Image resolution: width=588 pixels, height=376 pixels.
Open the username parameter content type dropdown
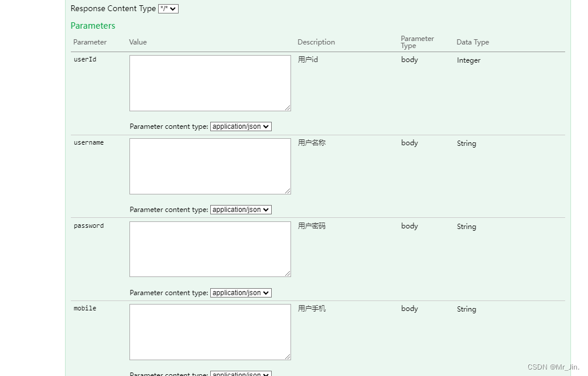click(x=240, y=209)
